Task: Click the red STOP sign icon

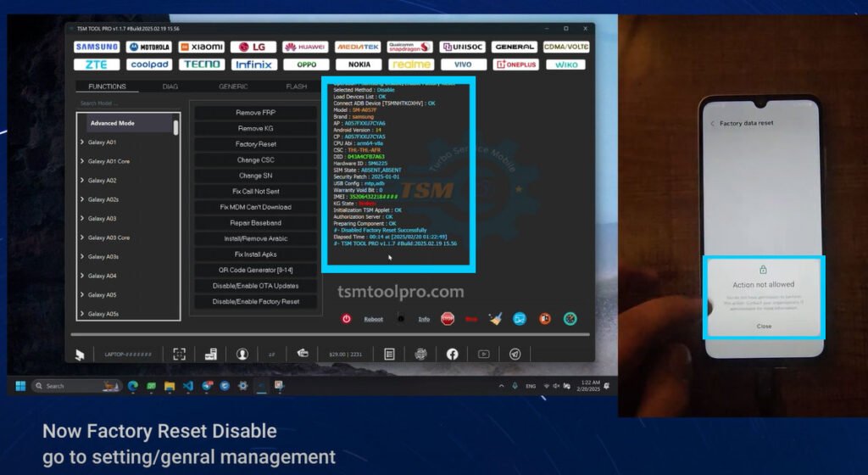Action: tap(448, 319)
